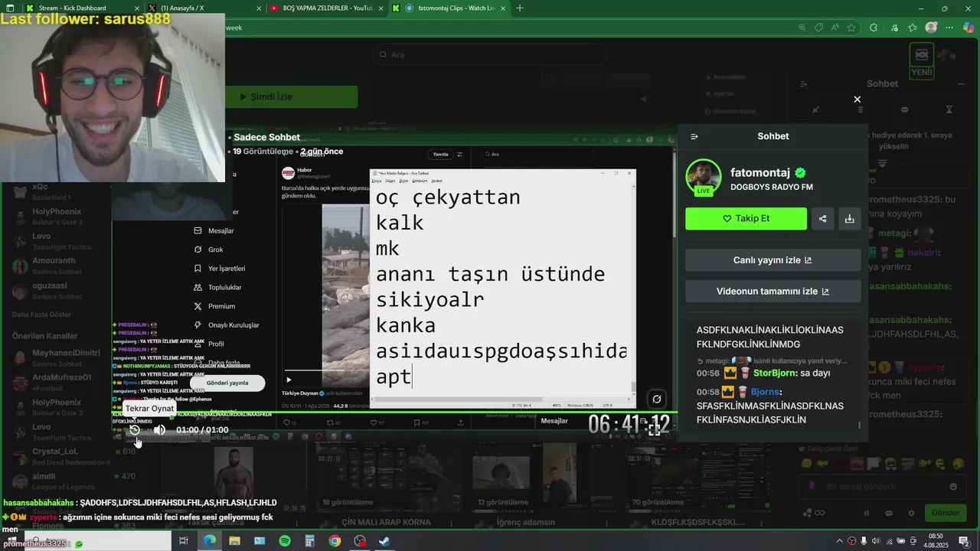Click StorBjorn username in clip chat
Screen dimensions: 980x551
(775, 373)
